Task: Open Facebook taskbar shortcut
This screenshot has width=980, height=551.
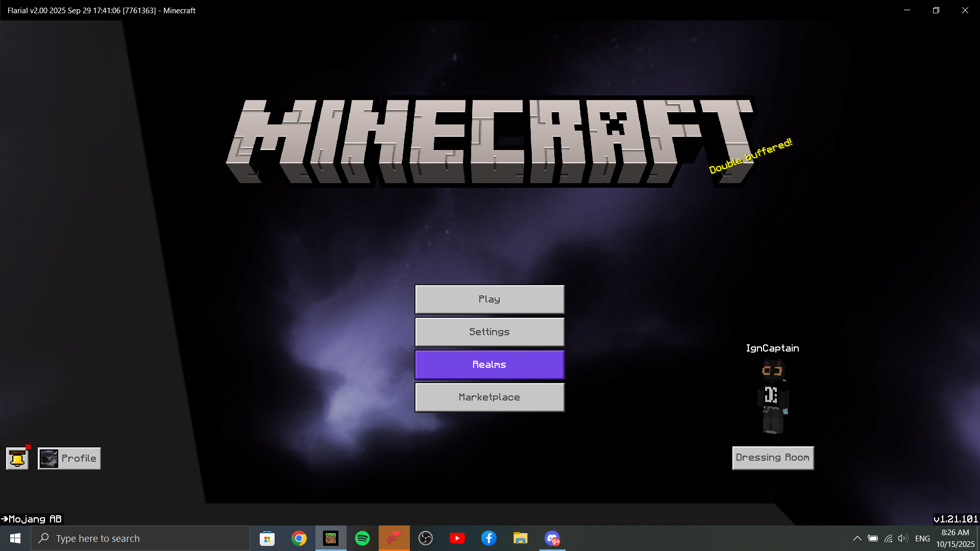Action: [489, 538]
